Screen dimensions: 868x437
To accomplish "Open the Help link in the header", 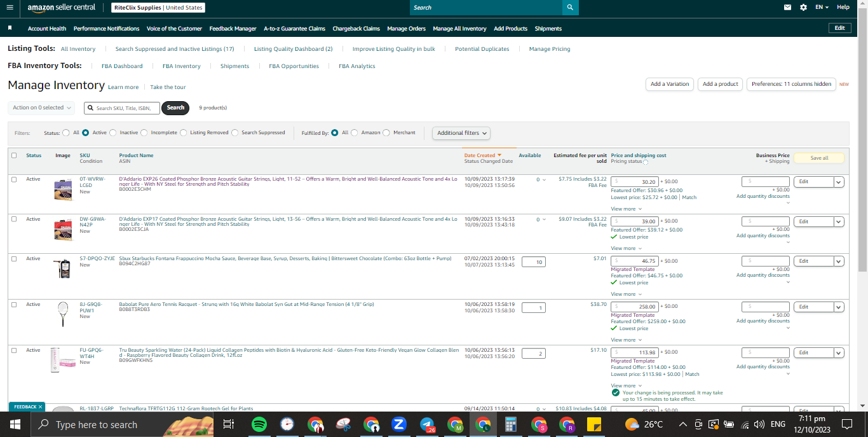I will (843, 7).
